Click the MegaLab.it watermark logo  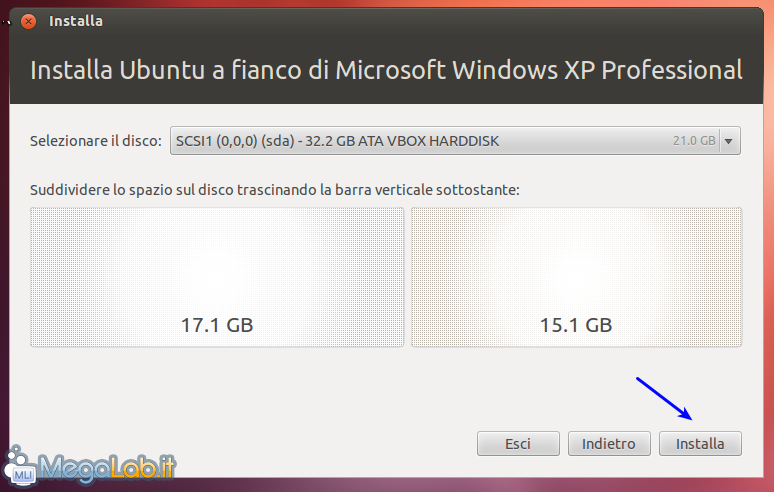tap(90, 464)
